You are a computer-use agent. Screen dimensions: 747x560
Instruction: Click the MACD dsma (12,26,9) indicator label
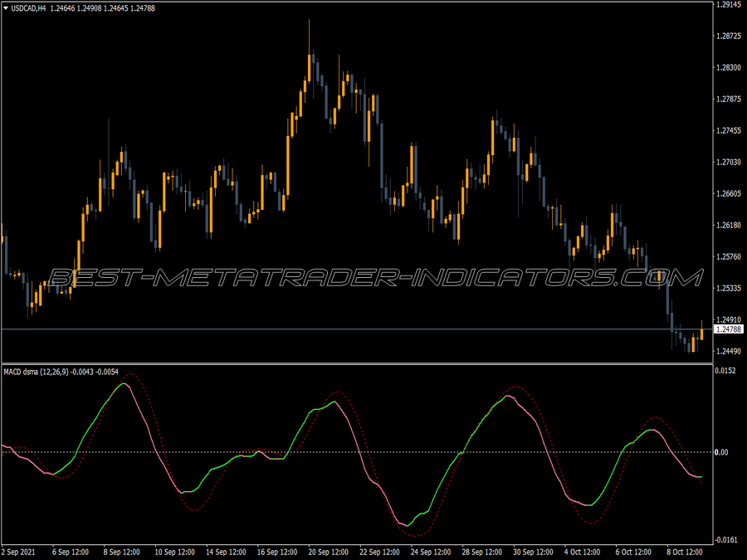pos(37,372)
